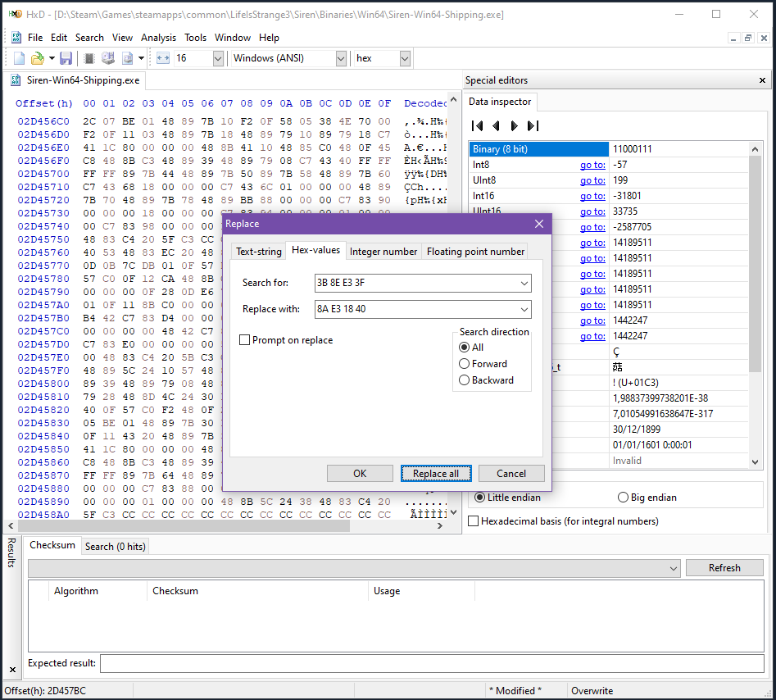Select Forward search direction
This screenshot has height=700, width=776.
click(x=465, y=364)
